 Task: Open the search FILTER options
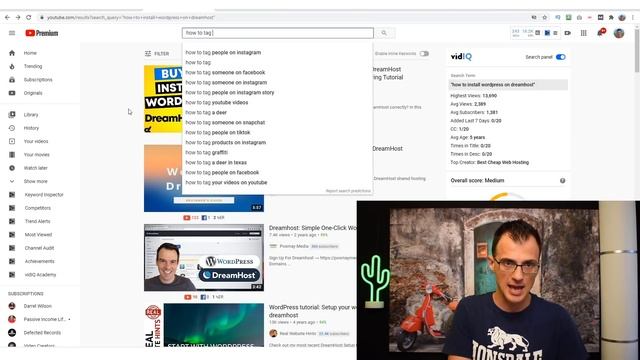point(157,53)
